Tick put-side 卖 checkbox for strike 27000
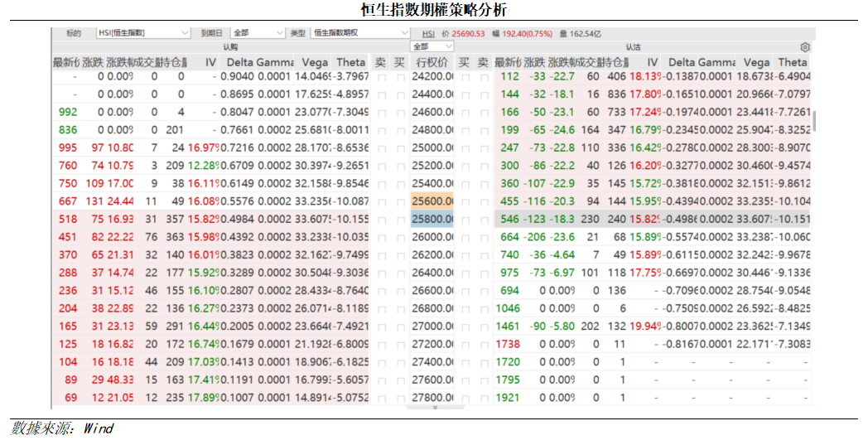This screenshot has height=445, width=868. 484,326
